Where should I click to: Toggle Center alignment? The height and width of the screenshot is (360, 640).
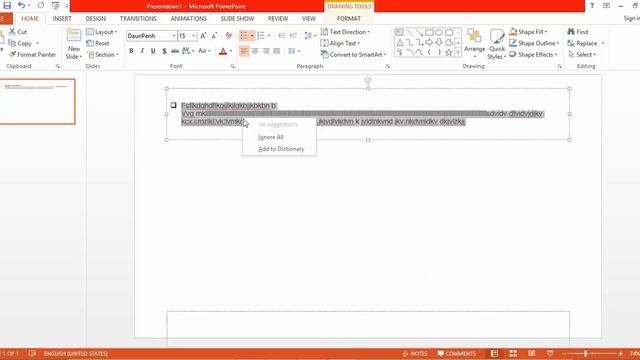[x=255, y=51]
